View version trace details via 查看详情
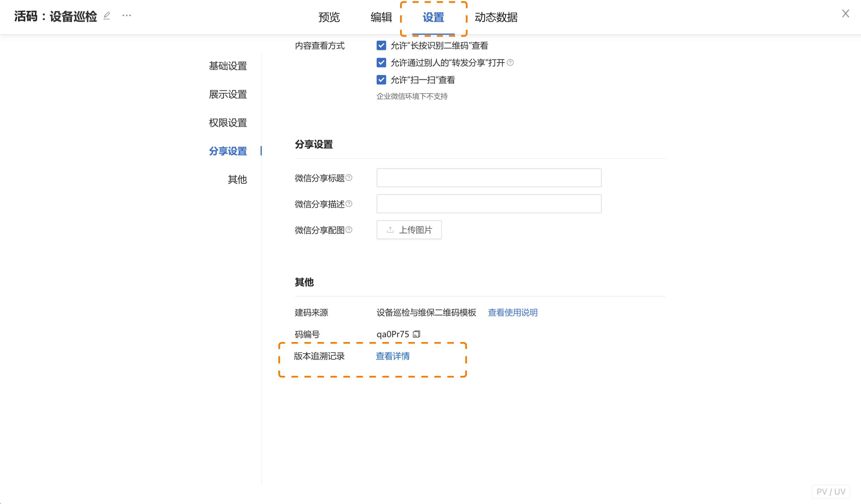Image resolution: width=861 pixels, height=504 pixels. 393,356
